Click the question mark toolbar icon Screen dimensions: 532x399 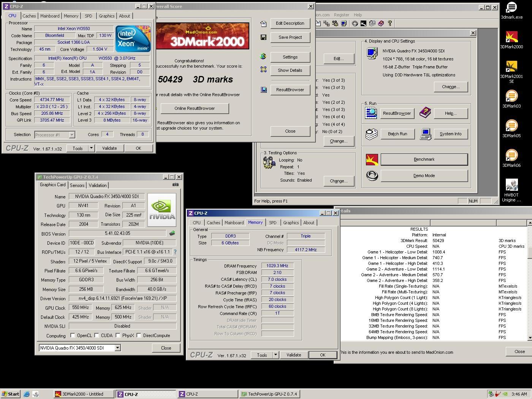[x=390, y=23]
